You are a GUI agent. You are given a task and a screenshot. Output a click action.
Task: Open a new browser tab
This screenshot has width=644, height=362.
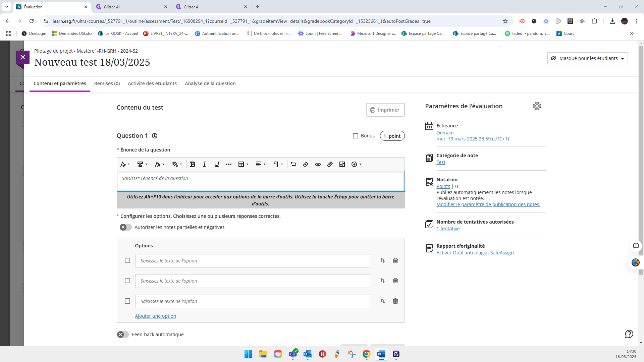(x=258, y=7)
